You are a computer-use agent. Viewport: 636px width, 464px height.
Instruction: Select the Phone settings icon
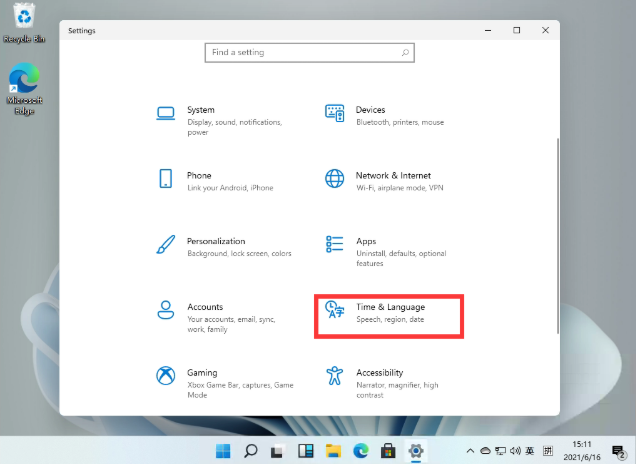coord(166,179)
